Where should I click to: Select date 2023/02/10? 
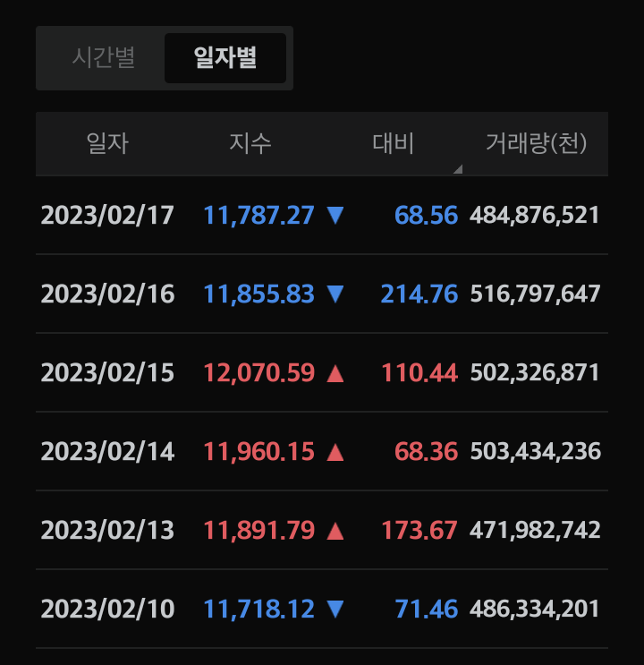point(107,609)
